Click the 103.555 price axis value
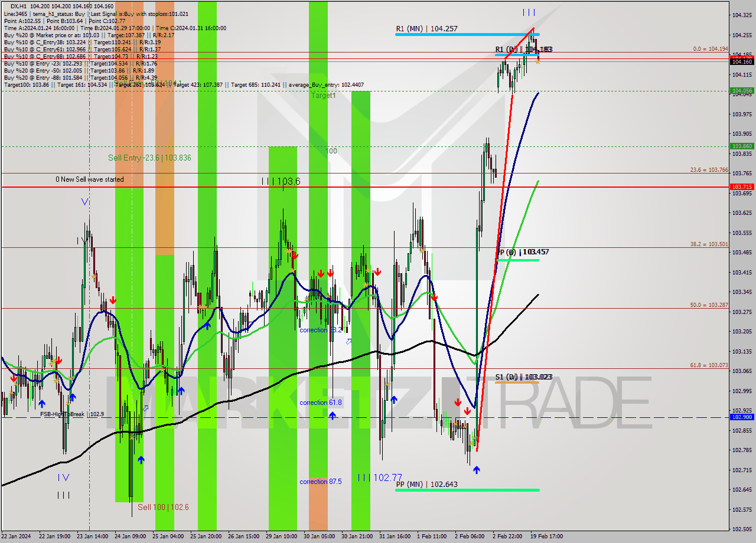756x543 pixels. point(742,233)
